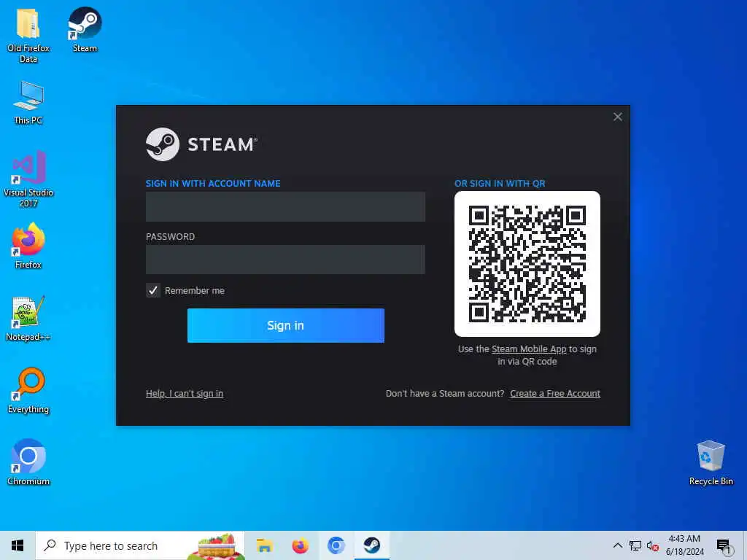Open the Create a Free Account link

pos(555,393)
